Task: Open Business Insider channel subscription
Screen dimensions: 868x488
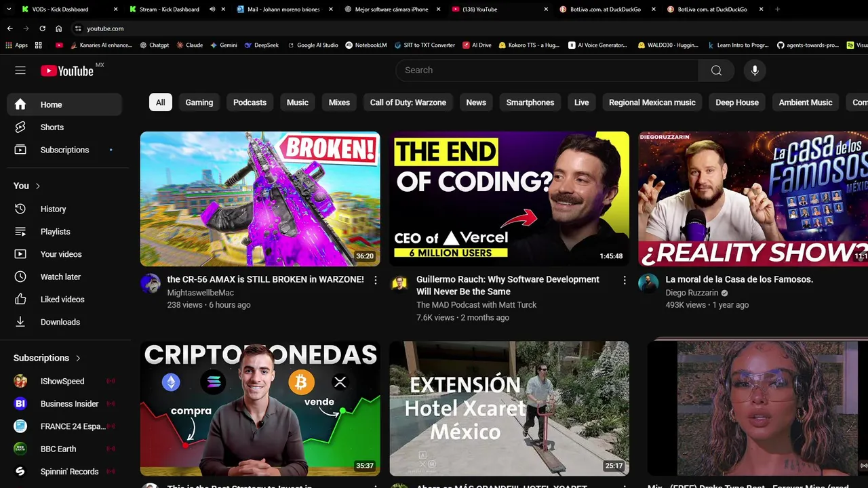Action: click(x=64, y=404)
